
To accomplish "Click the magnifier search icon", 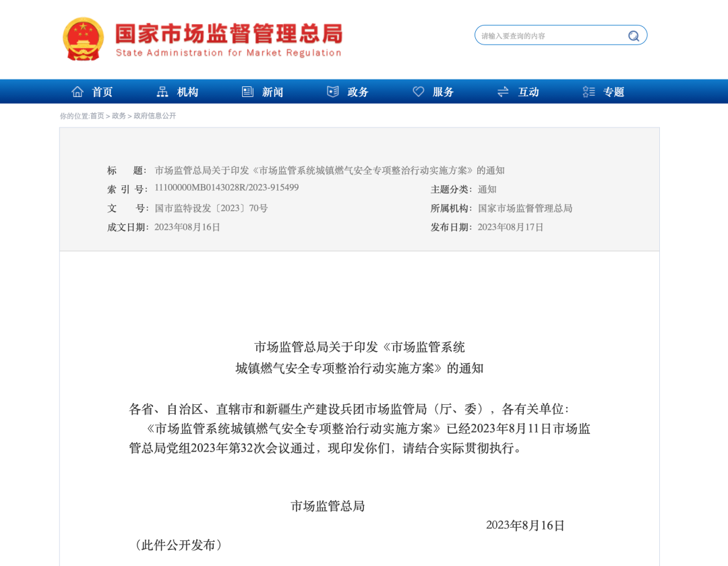I will coord(633,36).
